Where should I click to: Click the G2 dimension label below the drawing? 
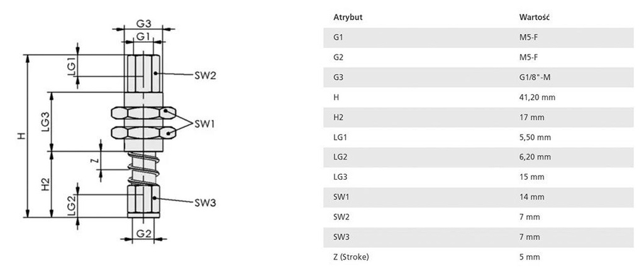point(143,234)
